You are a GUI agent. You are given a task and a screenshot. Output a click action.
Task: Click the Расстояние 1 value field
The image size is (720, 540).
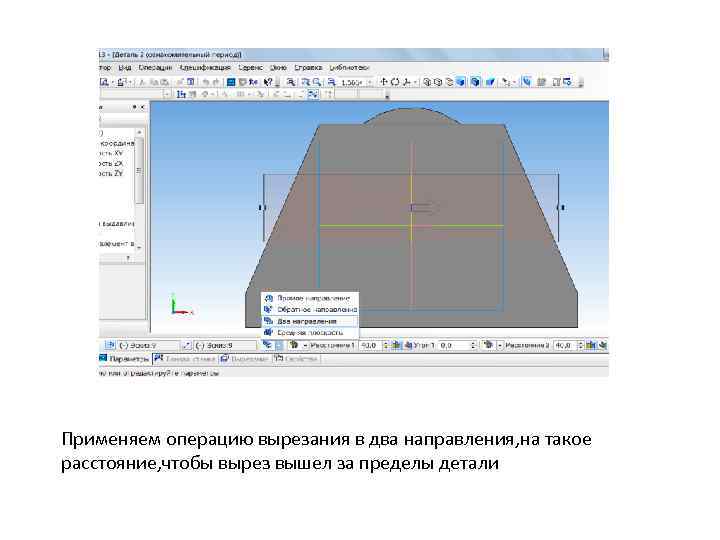pos(370,345)
